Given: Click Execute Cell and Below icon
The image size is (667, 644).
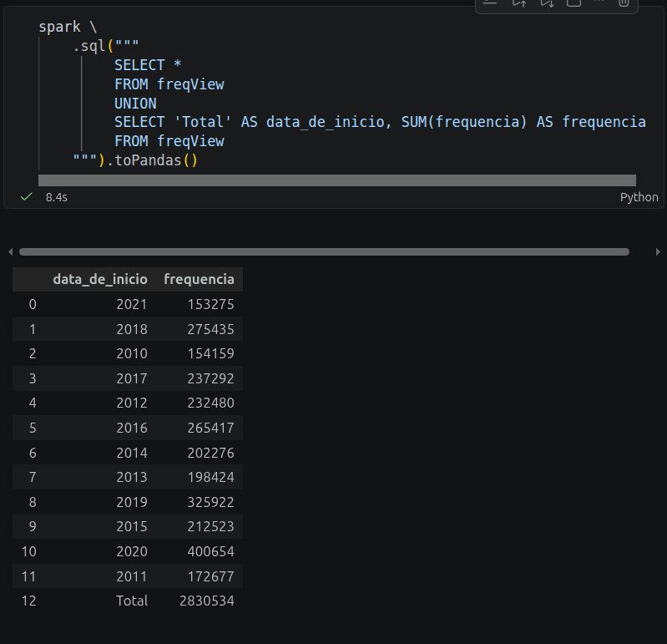Looking at the screenshot, I should [547, 3].
